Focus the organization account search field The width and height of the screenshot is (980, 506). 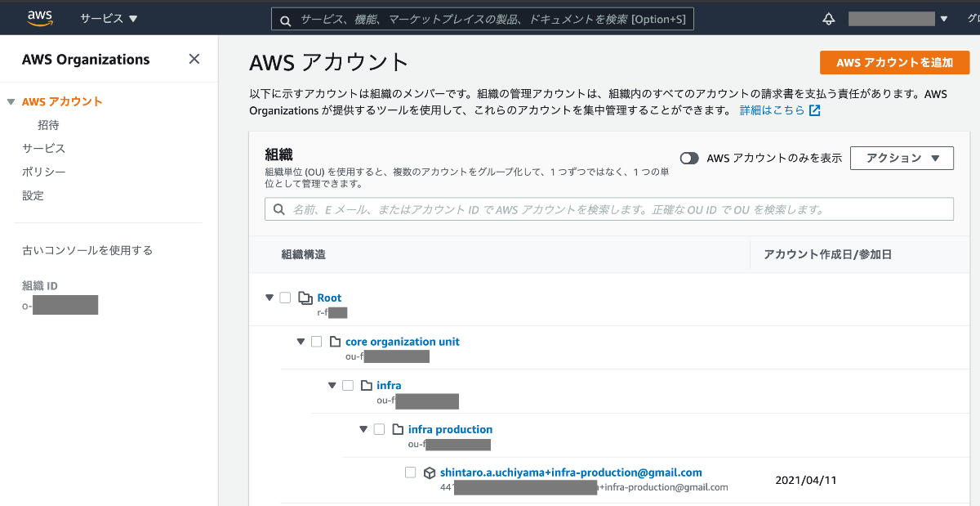click(609, 209)
